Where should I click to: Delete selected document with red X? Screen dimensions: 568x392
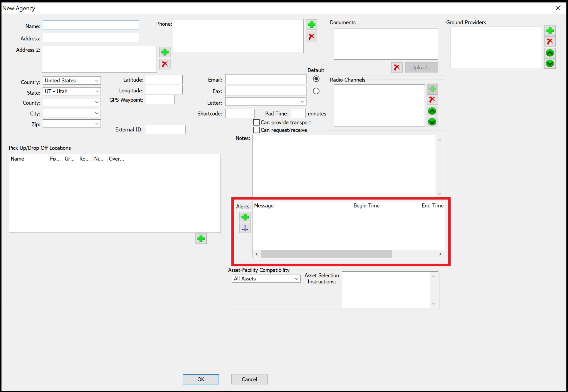(x=397, y=67)
